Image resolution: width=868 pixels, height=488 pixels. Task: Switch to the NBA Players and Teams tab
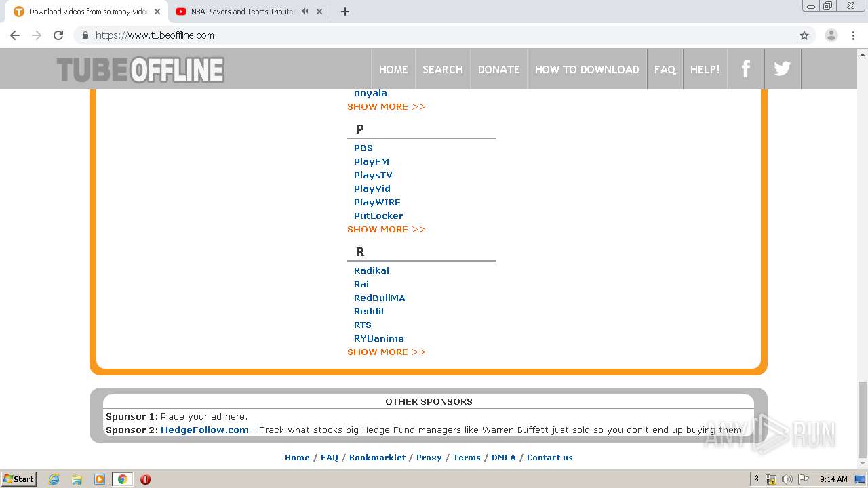[243, 12]
